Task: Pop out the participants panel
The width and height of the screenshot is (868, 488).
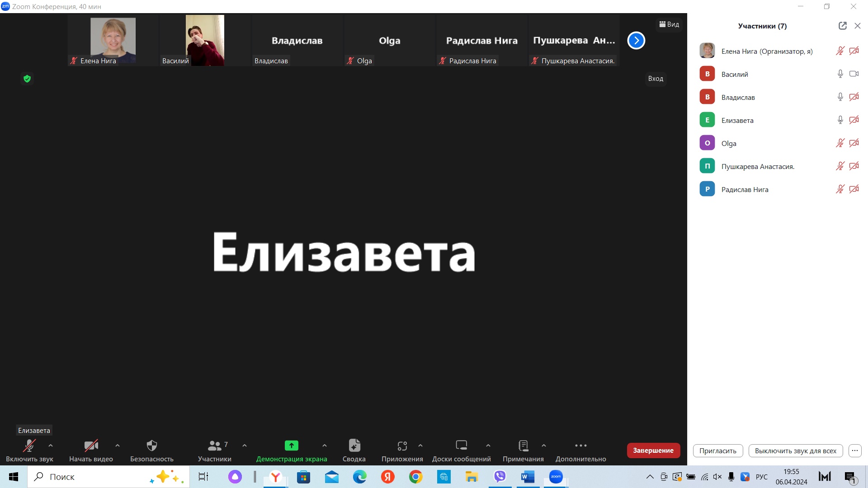Action: (842, 26)
